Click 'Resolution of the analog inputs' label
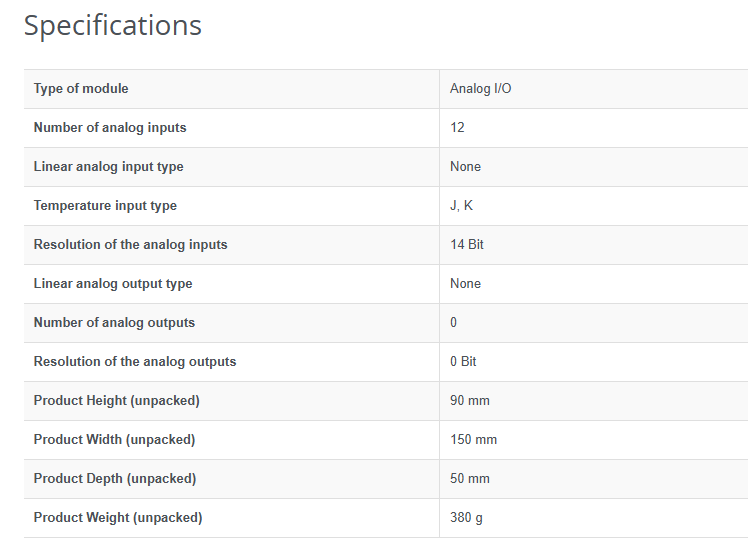Image resolution: width=748 pixels, height=550 pixels. point(130,245)
